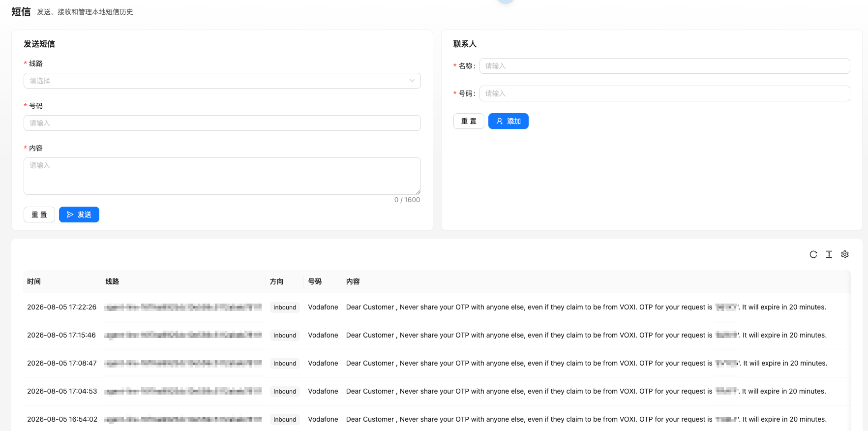Focus the contact 号码 input field
The image size is (868, 431).
[665, 93]
